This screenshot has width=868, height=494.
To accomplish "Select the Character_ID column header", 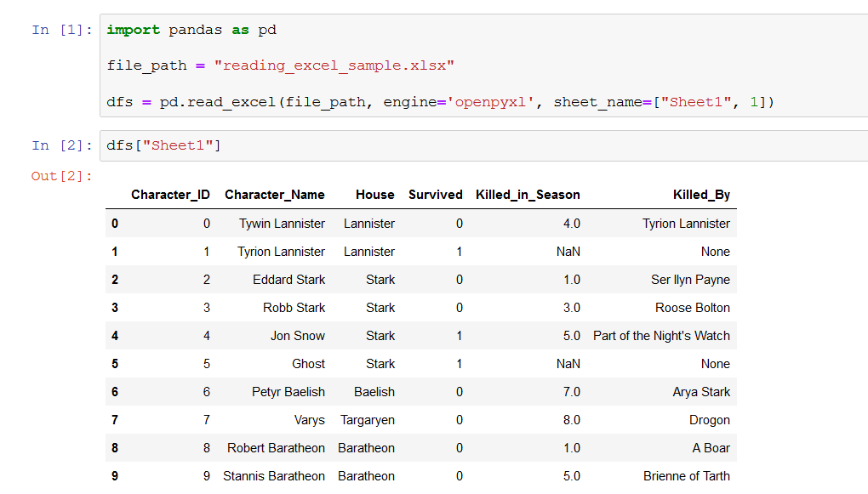I will click(170, 194).
